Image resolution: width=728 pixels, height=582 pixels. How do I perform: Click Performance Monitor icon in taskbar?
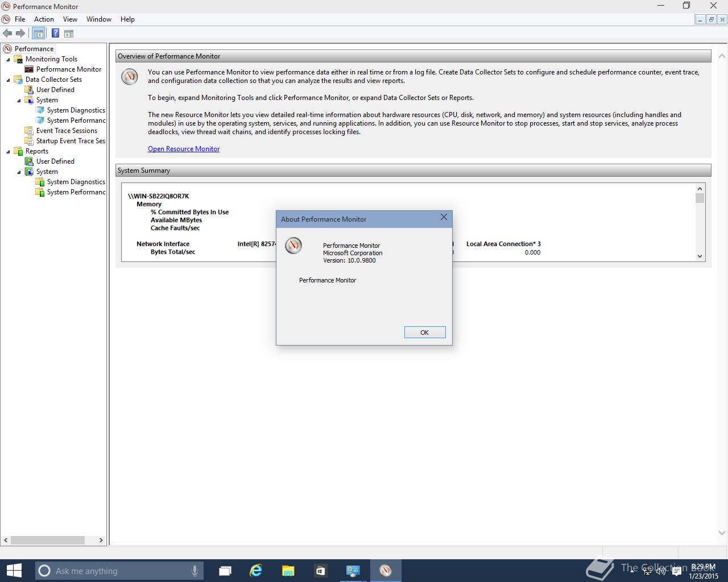click(386, 571)
